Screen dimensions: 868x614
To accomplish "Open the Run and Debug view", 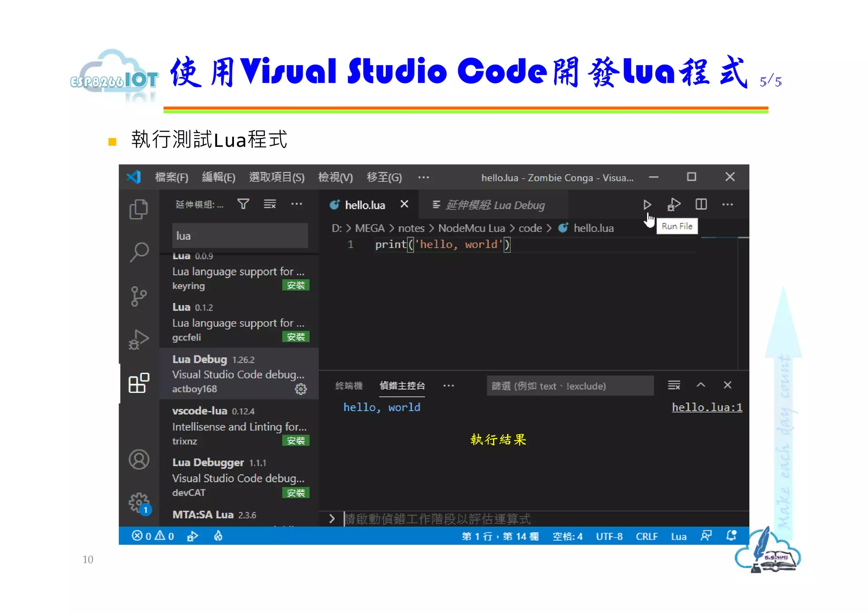I will [x=139, y=339].
